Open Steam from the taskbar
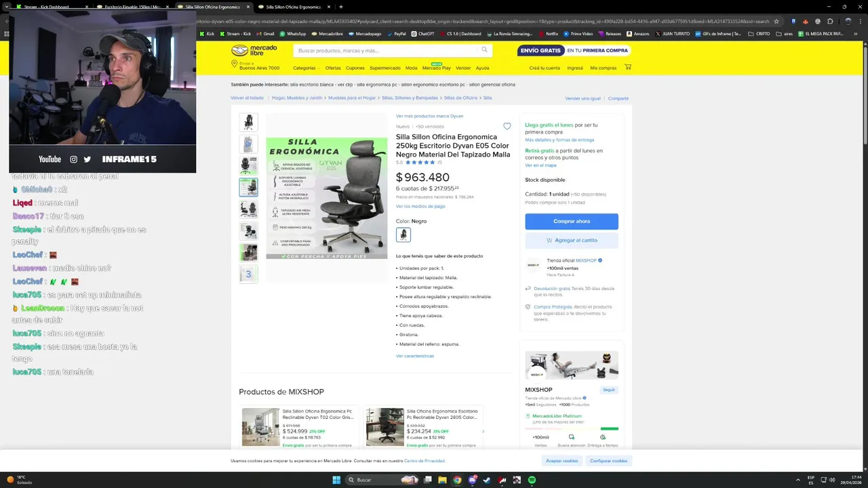This screenshot has width=868, height=488. coord(487,480)
